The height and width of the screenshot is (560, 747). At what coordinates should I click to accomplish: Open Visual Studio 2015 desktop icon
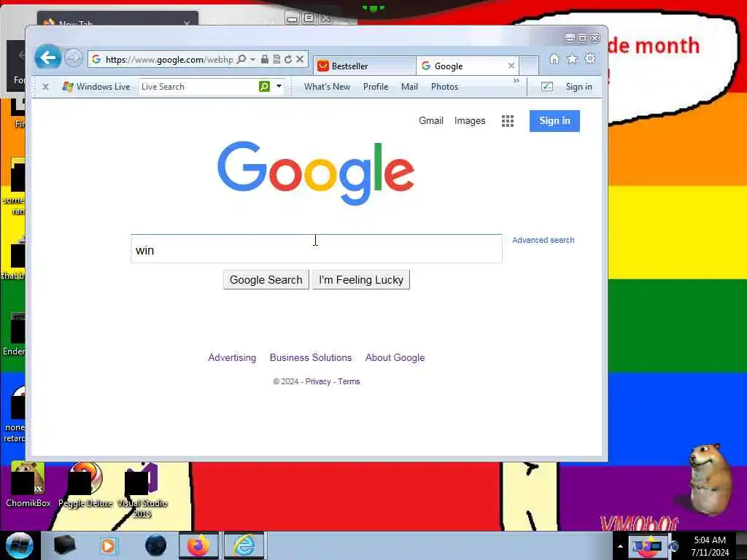[142, 490]
